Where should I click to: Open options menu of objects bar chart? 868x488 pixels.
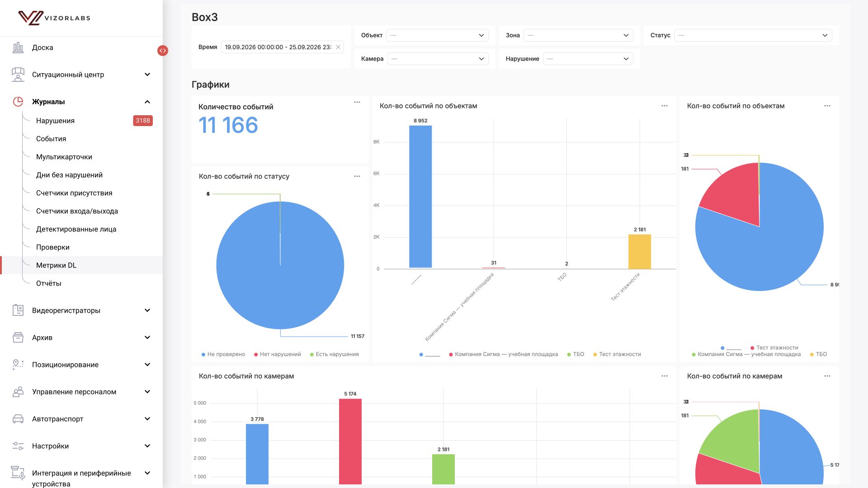pyautogui.click(x=665, y=106)
